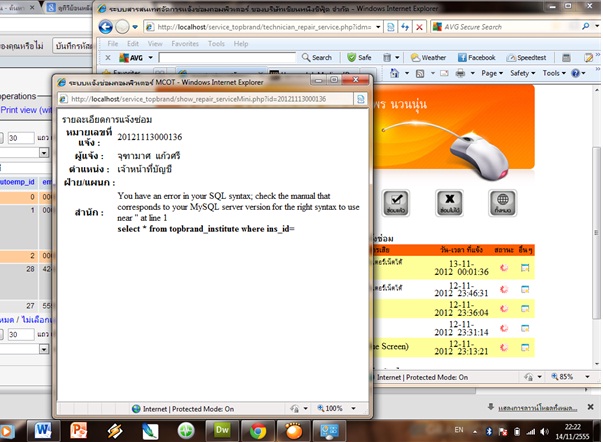Click the popup address bar URL field

206,99
